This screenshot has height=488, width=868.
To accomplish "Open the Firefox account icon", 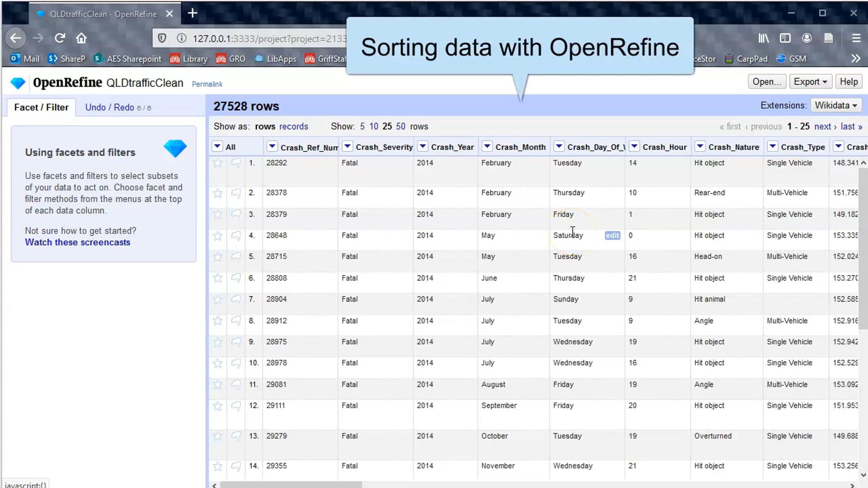I will tap(807, 38).
